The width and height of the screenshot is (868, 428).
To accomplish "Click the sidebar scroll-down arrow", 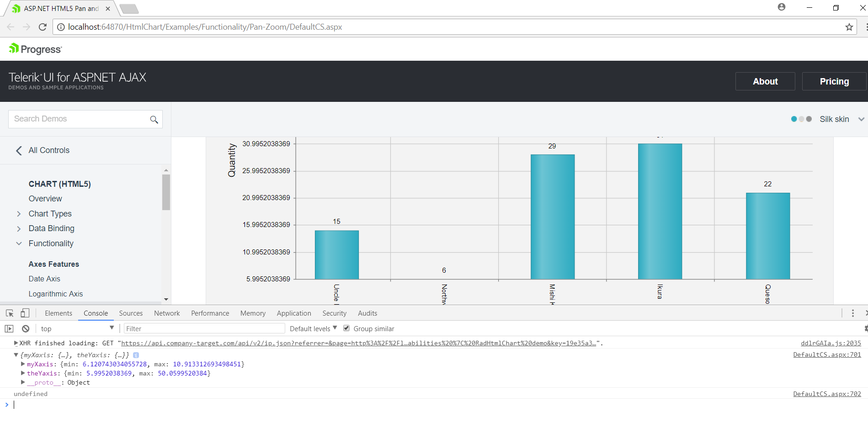I will (166, 299).
